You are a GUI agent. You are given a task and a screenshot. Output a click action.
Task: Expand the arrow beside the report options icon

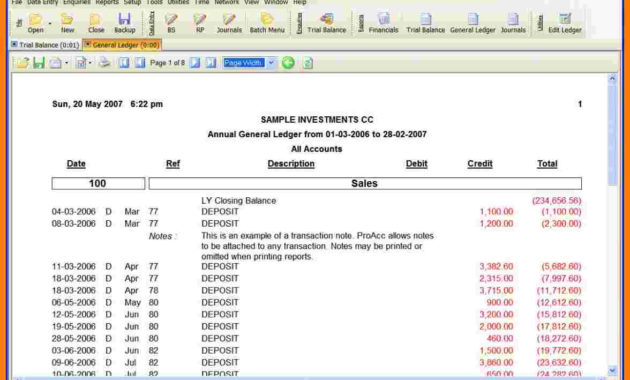click(90, 63)
